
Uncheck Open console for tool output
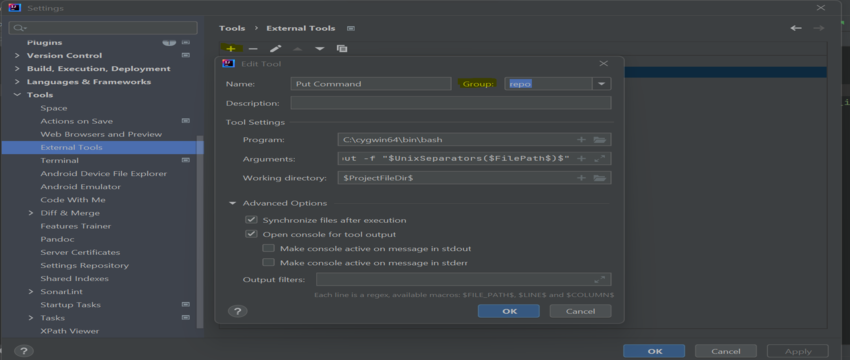(251, 234)
